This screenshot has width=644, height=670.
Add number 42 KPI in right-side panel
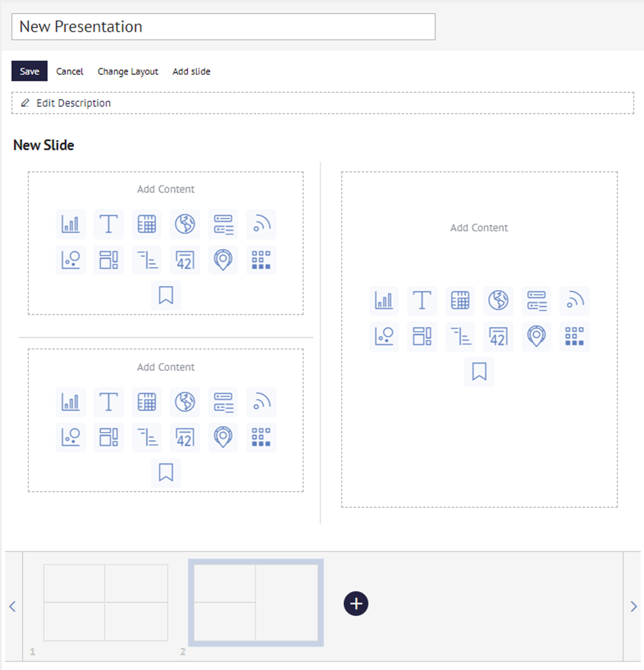point(498,336)
